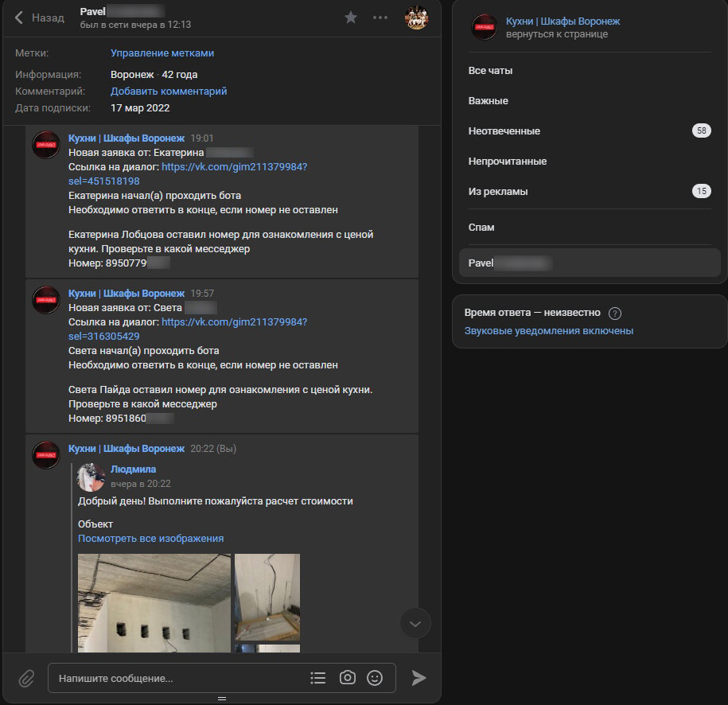
Task: Click Добавить комментарий link
Action: [169, 91]
